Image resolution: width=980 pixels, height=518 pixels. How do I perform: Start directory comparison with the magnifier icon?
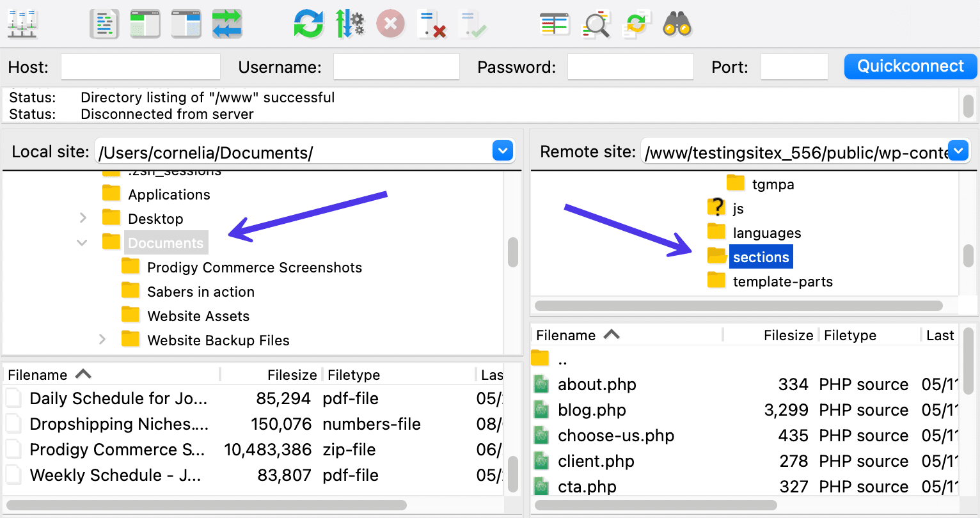(x=595, y=24)
